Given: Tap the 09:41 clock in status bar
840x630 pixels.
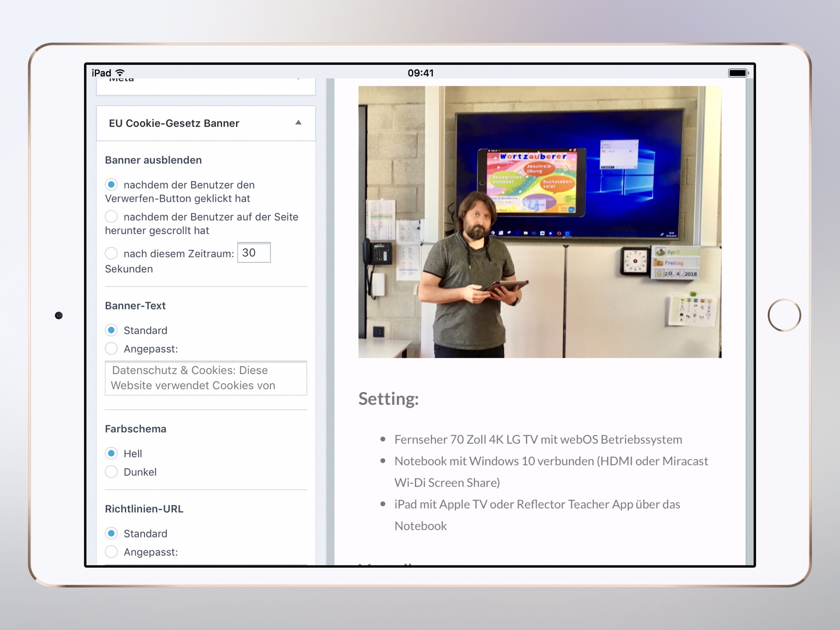Looking at the screenshot, I should (420, 73).
